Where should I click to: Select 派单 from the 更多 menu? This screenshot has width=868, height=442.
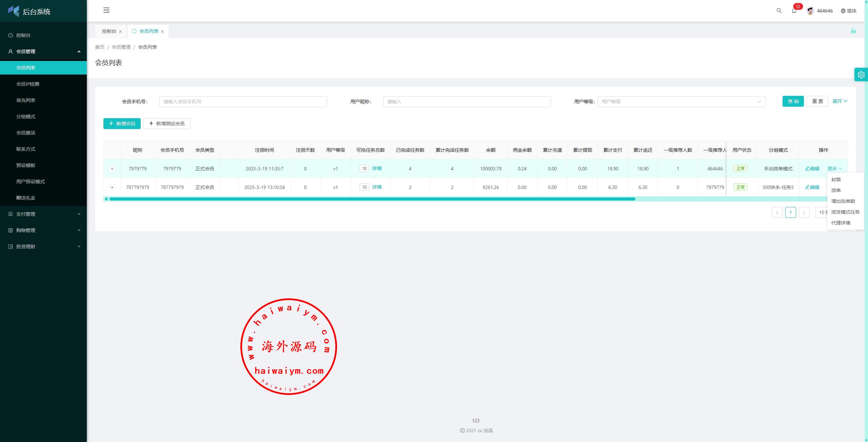(836, 190)
